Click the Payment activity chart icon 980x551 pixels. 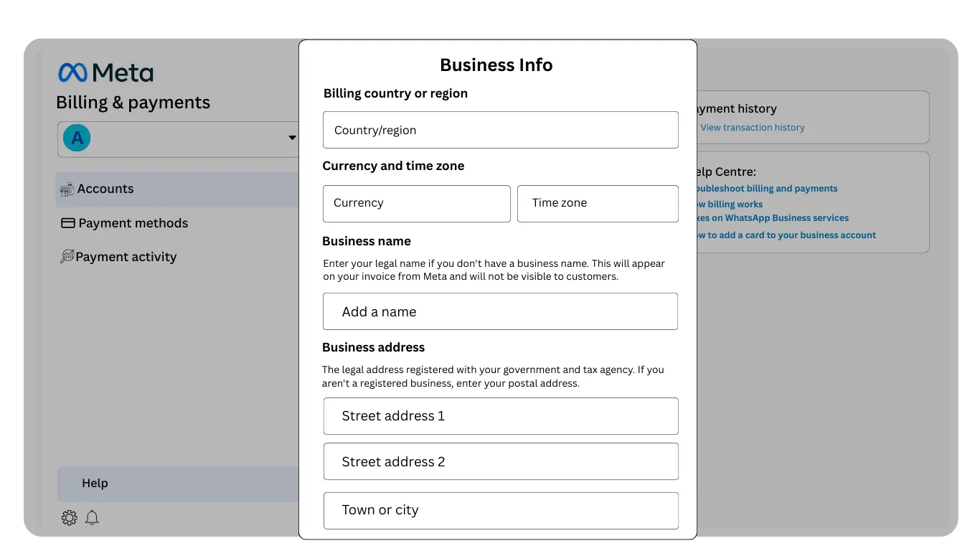[x=67, y=256]
